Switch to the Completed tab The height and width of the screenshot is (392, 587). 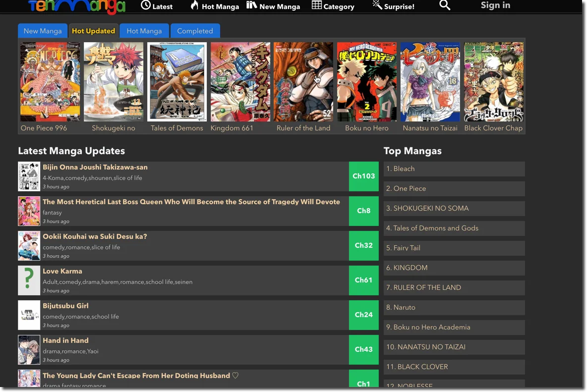[x=195, y=31]
